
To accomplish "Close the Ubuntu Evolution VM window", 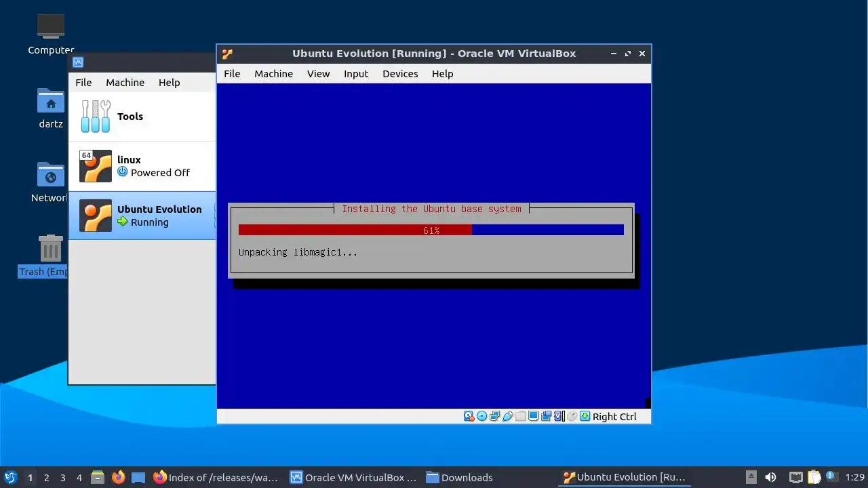I will click(x=642, y=54).
